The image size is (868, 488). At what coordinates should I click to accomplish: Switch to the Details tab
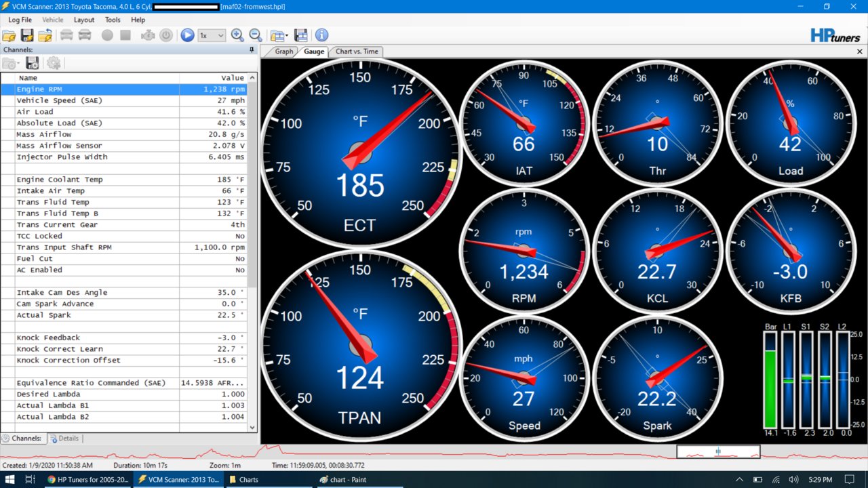click(x=65, y=439)
